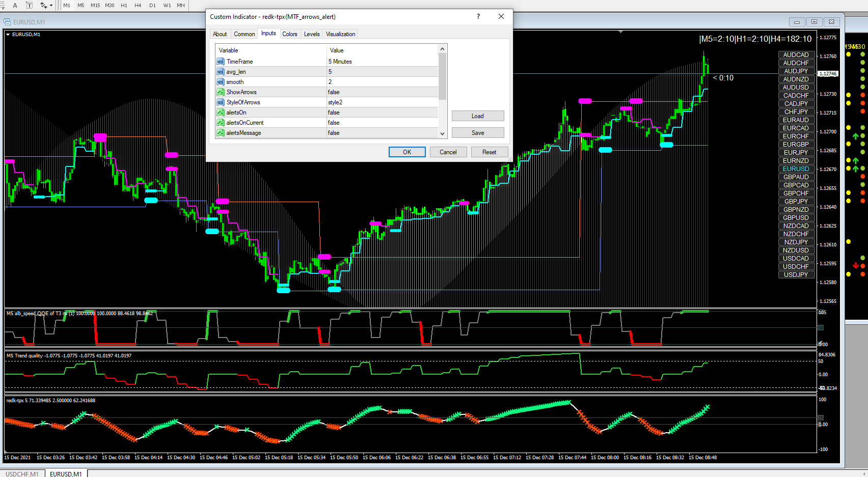
Task: Click the inputs list scrollbar down arrow
Action: pyautogui.click(x=442, y=133)
